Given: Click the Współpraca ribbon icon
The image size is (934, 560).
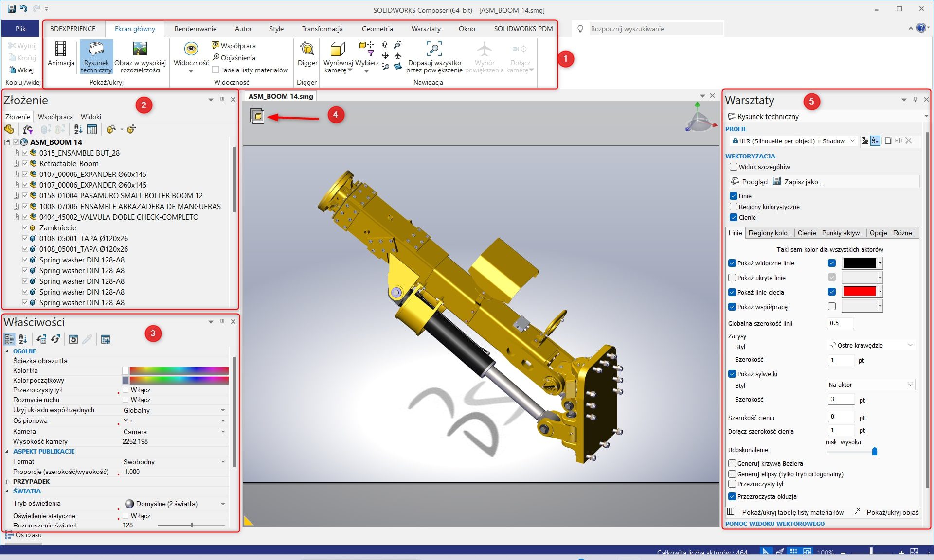Looking at the screenshot, I should tap(216, 45).
